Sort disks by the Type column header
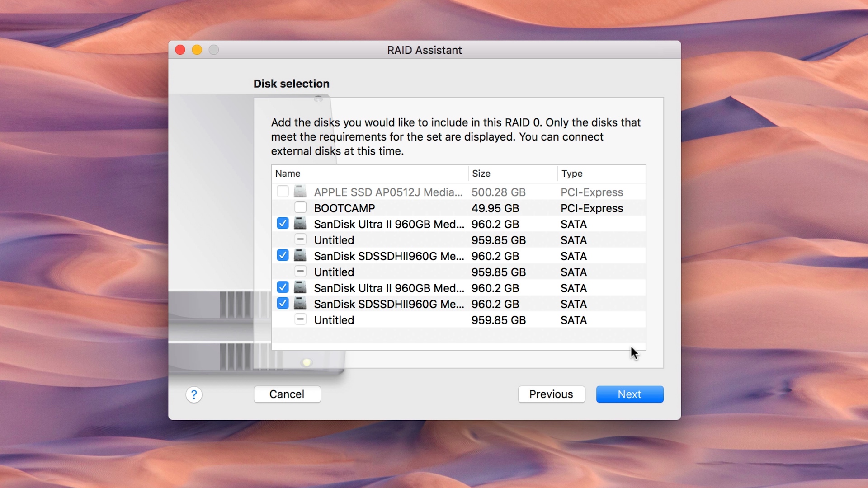This screenshot has width=868, height=488. coord(572,174)
